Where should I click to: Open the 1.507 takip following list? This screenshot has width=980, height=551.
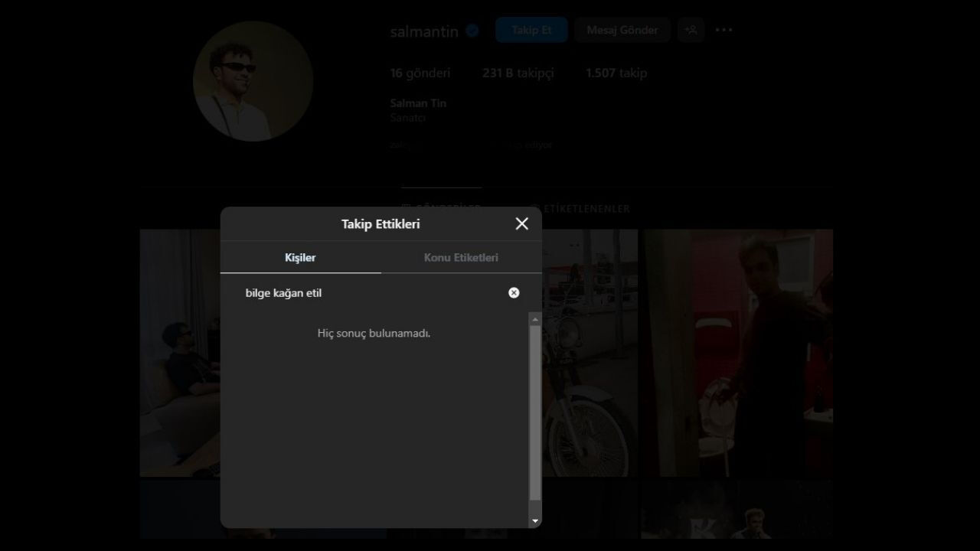616,73
